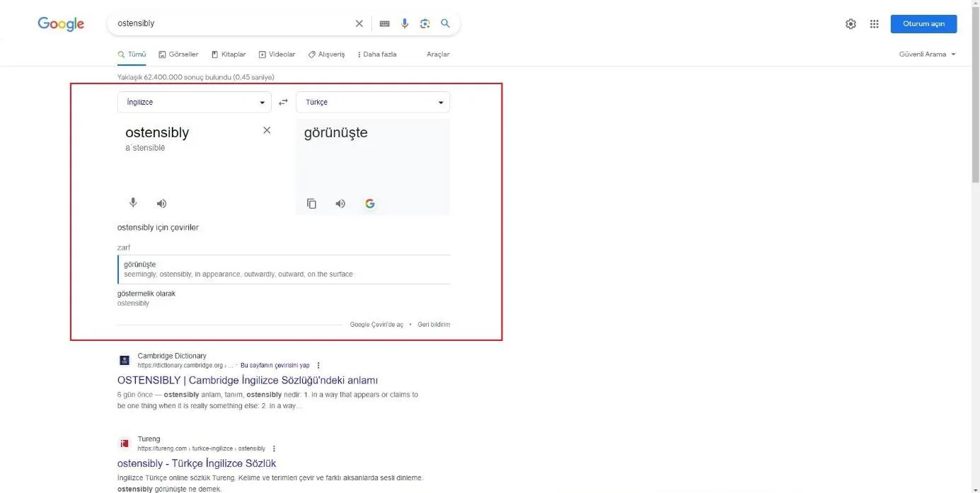Click the main search input field
Viewport: 980px width, 493px height.
coord(234,23)
